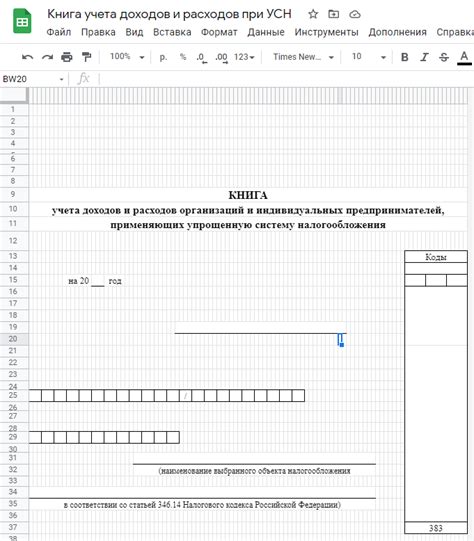Open the 100% zoom dropdown

[127, 57]
